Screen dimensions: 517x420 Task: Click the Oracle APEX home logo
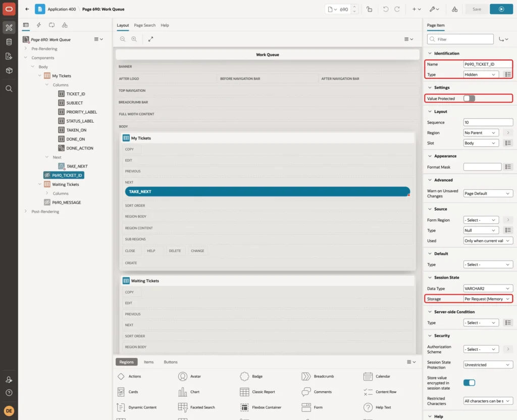tap(9, 9)
